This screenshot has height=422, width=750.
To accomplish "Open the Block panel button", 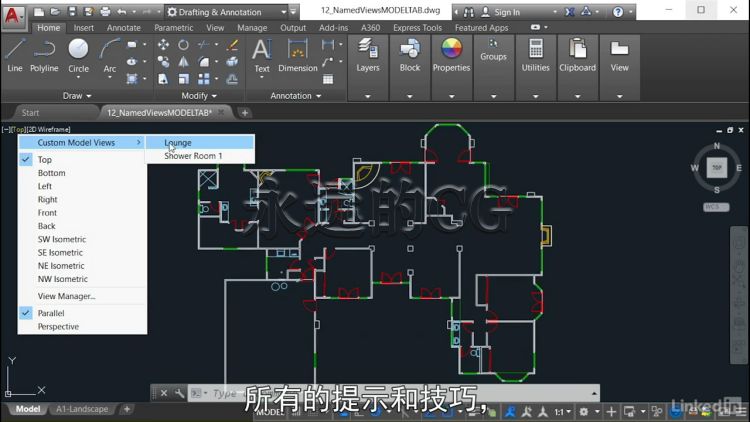I will pyautogui.click(x=410, y=55).
